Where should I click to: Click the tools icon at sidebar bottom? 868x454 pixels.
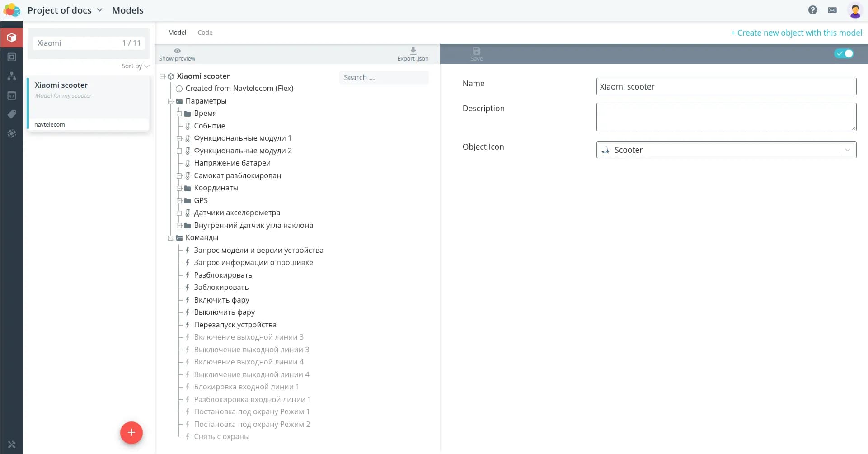(x=12, y=445)
